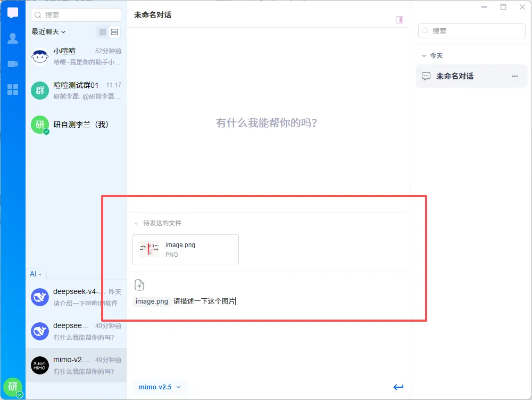This screenshot has height=400, width=532.
Task: Switch to compact list view icon
Action: click(x=103, y=32)
